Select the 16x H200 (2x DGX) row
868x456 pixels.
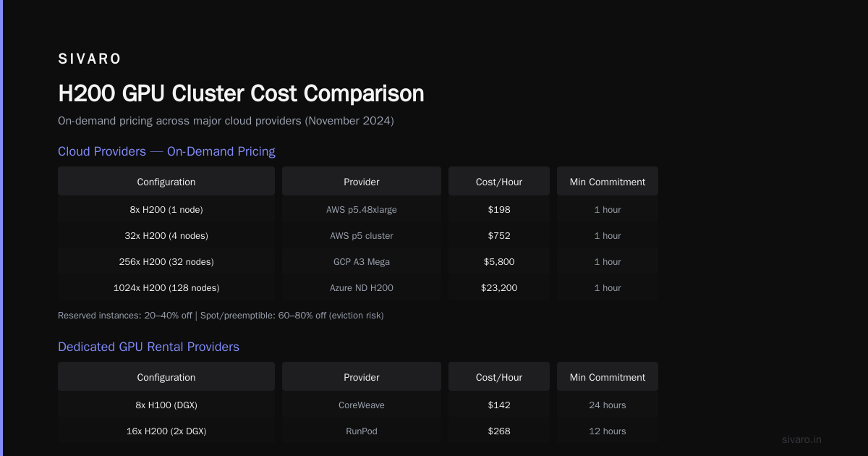(x=358, y=431)
